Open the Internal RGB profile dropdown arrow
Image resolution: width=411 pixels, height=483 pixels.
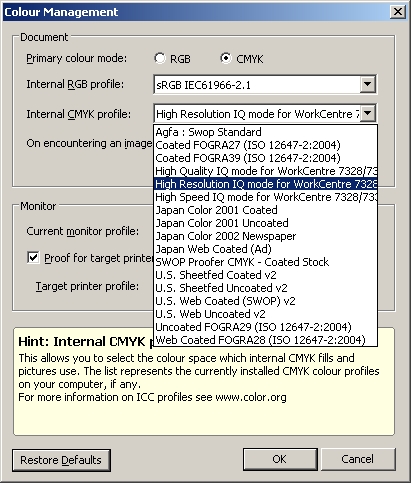point(367,84)
